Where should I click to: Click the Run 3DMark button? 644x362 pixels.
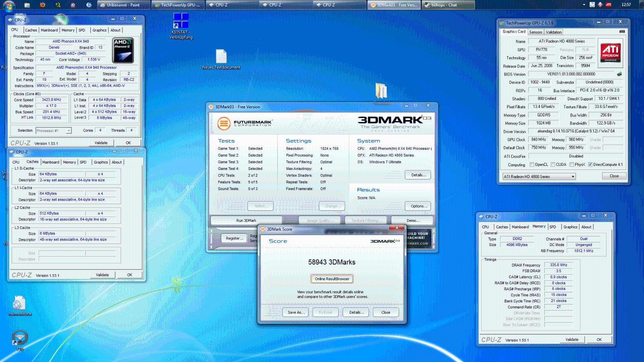(246, 221)
